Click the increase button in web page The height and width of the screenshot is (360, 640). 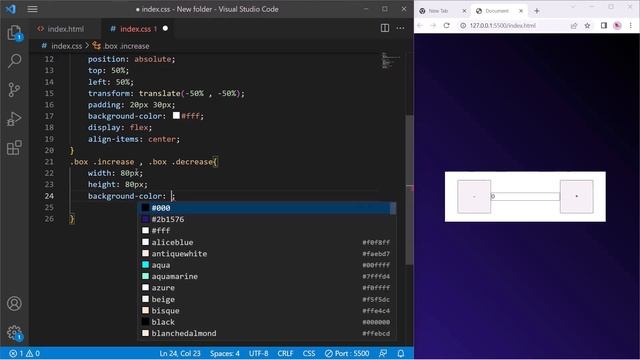point(576,197)
